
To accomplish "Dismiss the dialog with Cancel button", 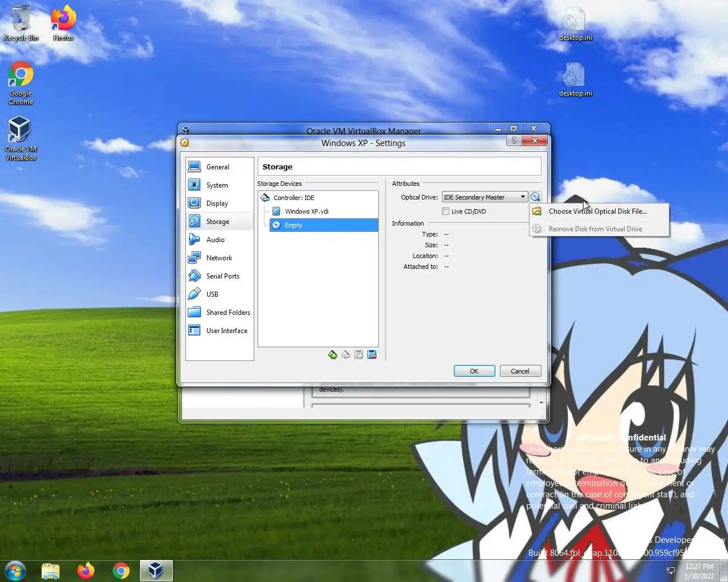I will tap(520, 371).
